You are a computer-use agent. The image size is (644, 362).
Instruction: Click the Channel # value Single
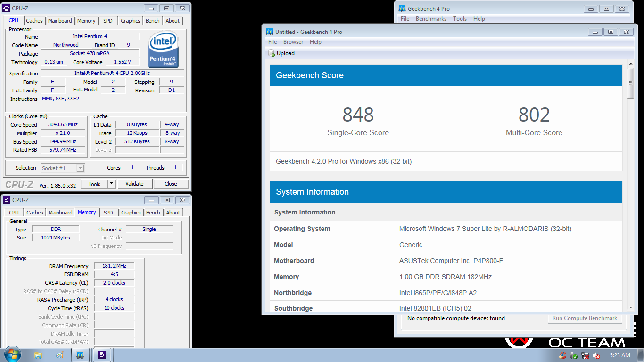149,229
